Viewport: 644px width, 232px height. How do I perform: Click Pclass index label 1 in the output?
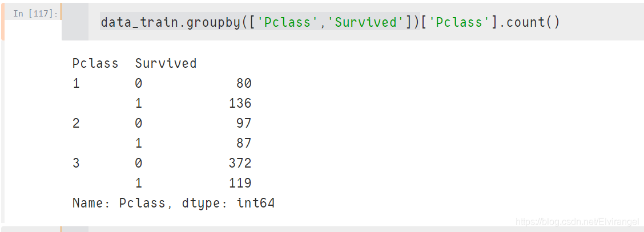(77, 84)
